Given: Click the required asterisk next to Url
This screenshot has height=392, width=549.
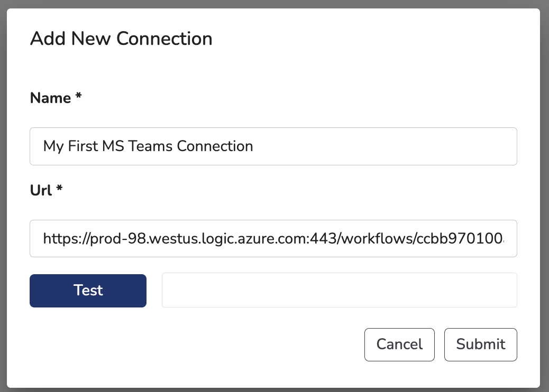Looking at the screenshot, I should click(59, 188).
